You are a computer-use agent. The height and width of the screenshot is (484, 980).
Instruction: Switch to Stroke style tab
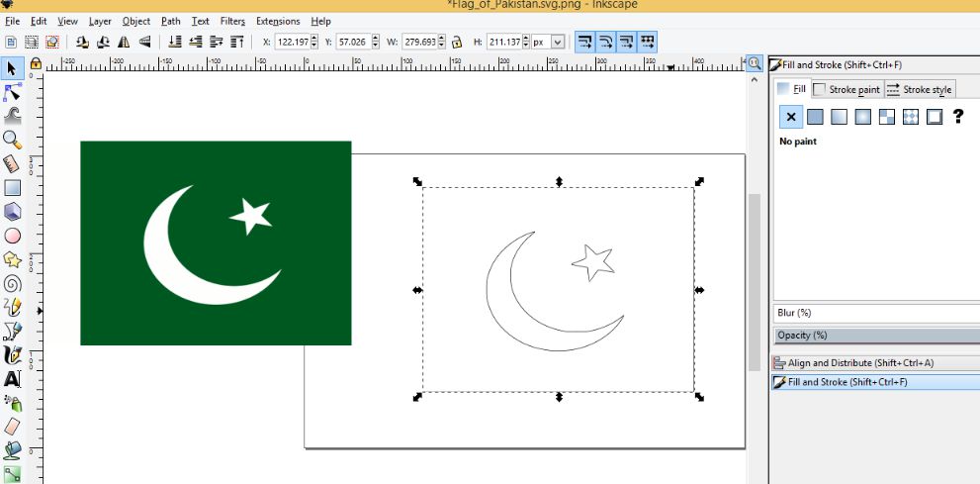(920, 89)
